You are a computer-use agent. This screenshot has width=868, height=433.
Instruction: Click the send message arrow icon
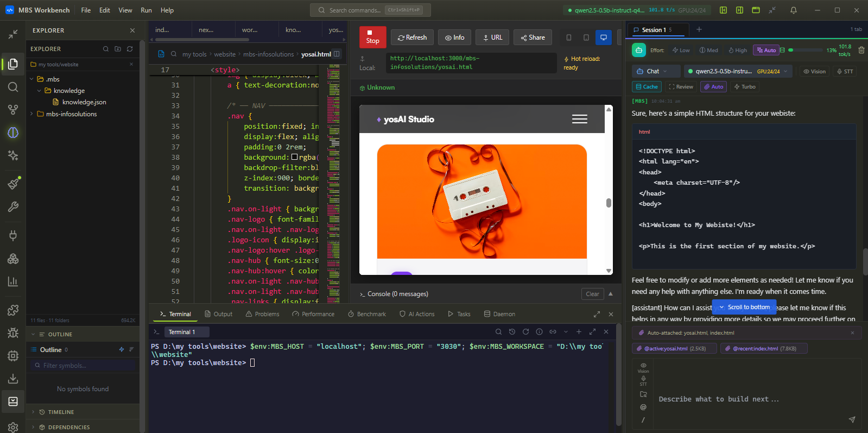click(852, 419)
